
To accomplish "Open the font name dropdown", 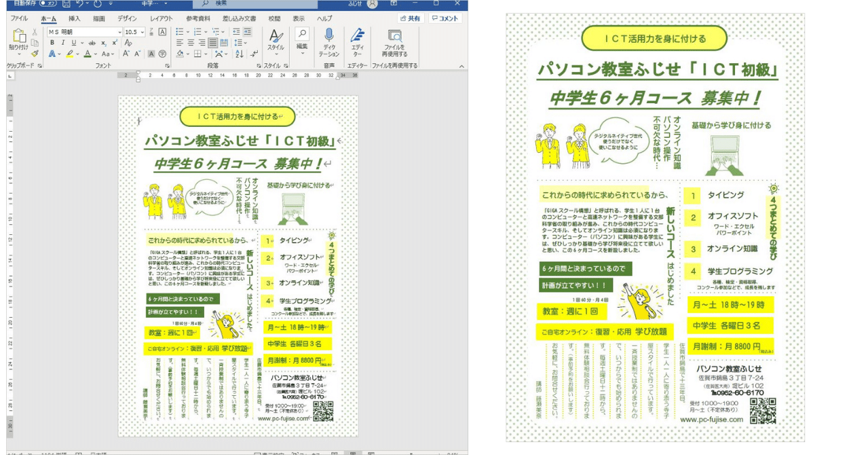I will 119,32.
